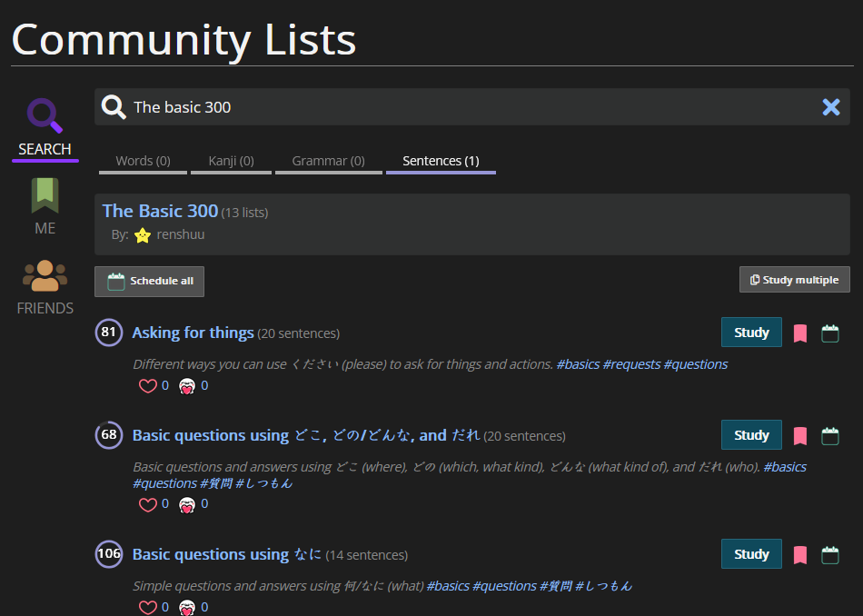
Task: Open The Basic 300 collection link
Action: click(160, 211)
